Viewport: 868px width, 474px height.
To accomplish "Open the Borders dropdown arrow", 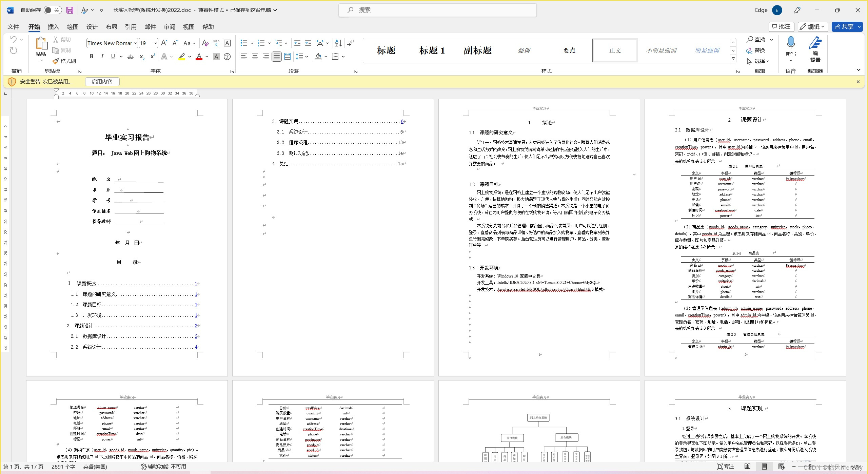I will point(343,57).
